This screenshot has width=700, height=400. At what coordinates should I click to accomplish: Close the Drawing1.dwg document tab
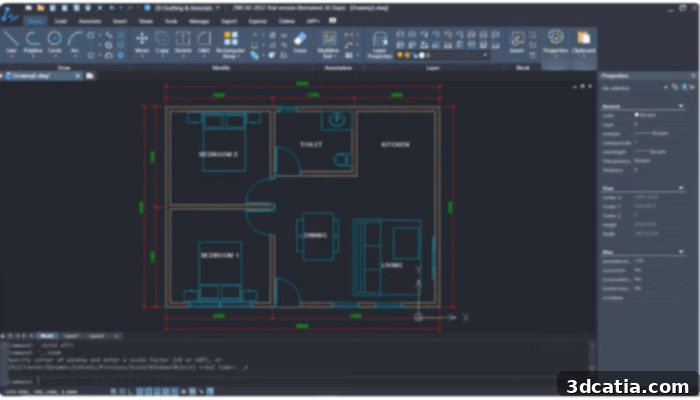click(x=78, y=76)
